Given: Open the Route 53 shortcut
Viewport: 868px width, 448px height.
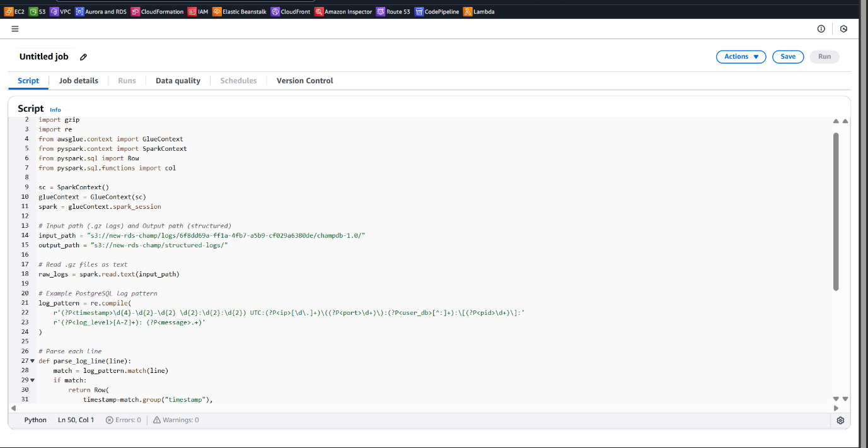Looking at the screenshot, I should 393,11.
